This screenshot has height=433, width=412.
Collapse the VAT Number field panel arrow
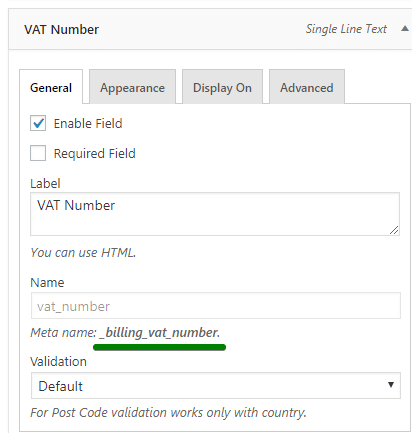point(405,29)
